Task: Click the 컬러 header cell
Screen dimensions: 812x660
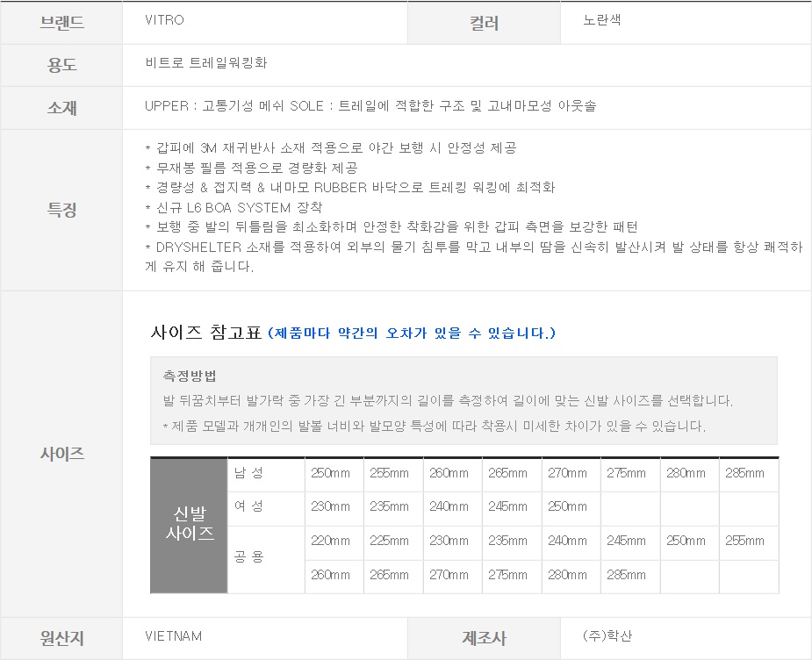Action: (x=485, y=23)
